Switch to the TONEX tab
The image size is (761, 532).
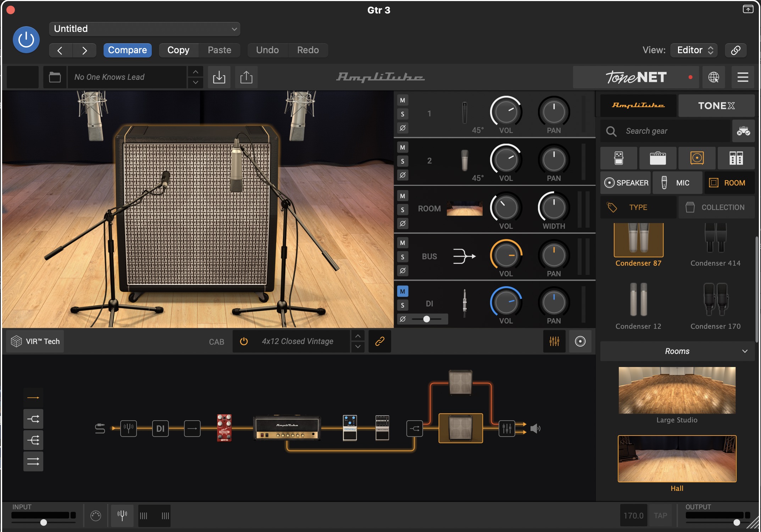pyautogui.click(x=716, y=106)
